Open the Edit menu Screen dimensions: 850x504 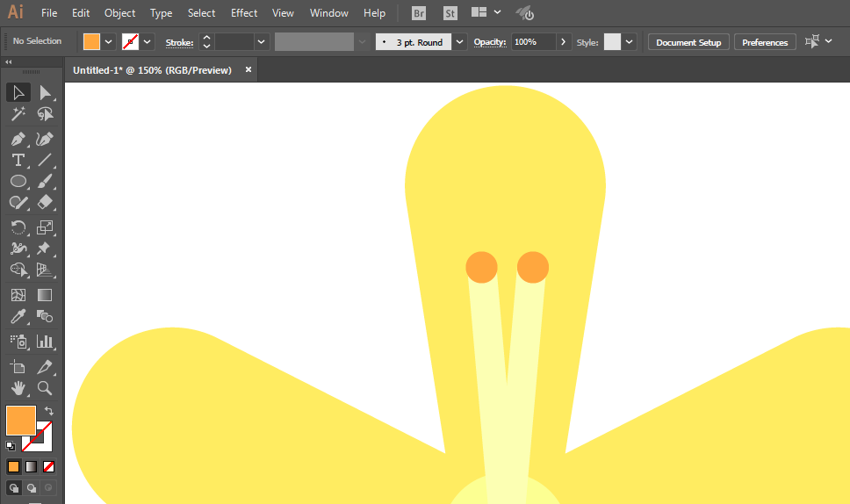[x=81, y=13]
